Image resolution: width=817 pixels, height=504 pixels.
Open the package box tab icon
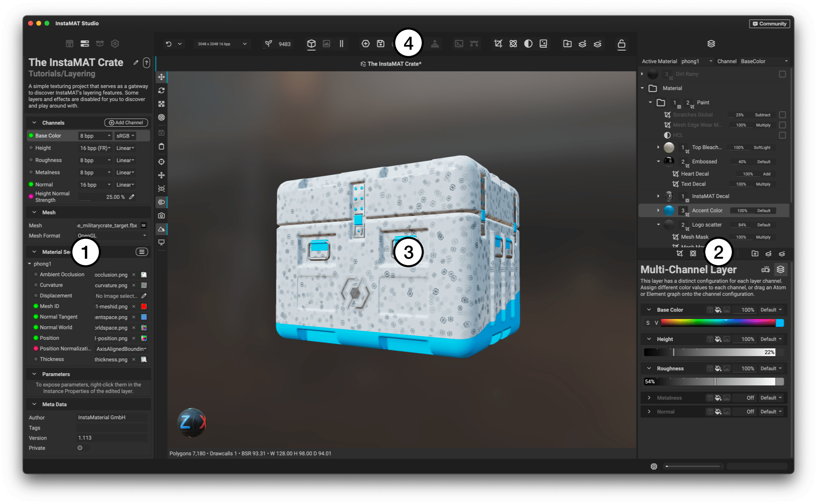pyautogui.click(x=100, y=44)
